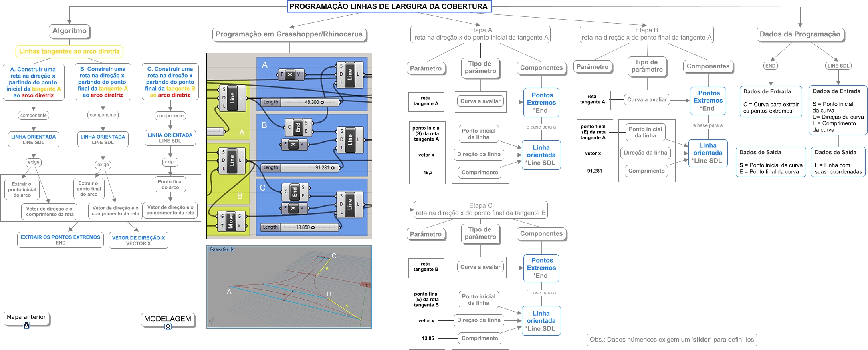Click the Line component in yellow group B
This screenshot has width=868, height=350.
pyautogui.click(x=232, y=161)
